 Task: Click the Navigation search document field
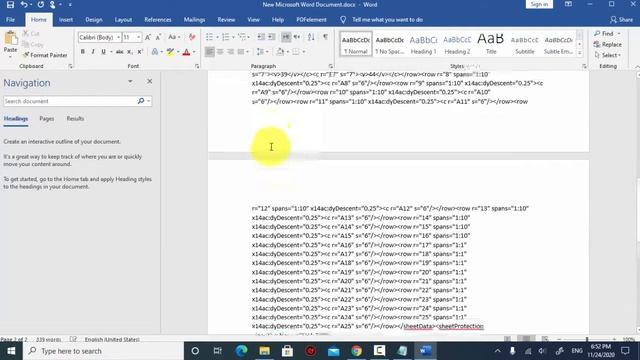tap(69, 101)
